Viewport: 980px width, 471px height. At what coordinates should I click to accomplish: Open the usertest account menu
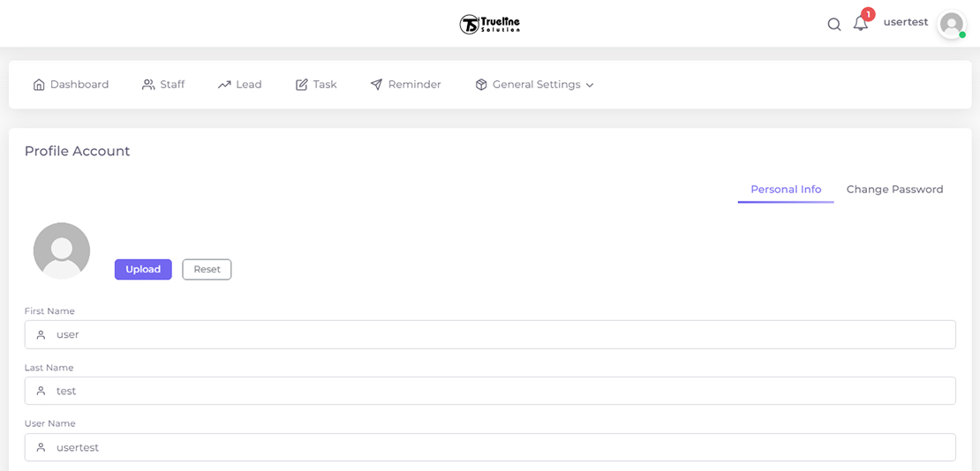coord(905,22)
